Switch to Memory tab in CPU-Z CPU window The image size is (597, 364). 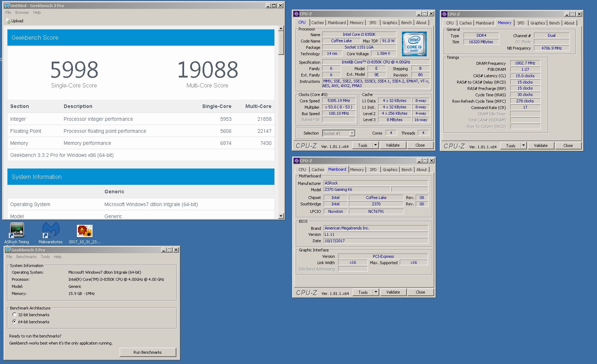click(x=357, y=23)
